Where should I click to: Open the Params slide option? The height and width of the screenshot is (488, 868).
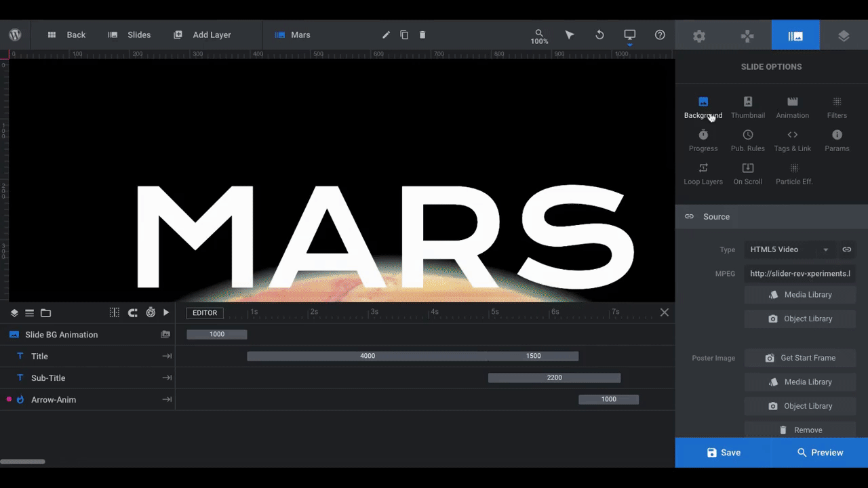[x=837, y=141]
